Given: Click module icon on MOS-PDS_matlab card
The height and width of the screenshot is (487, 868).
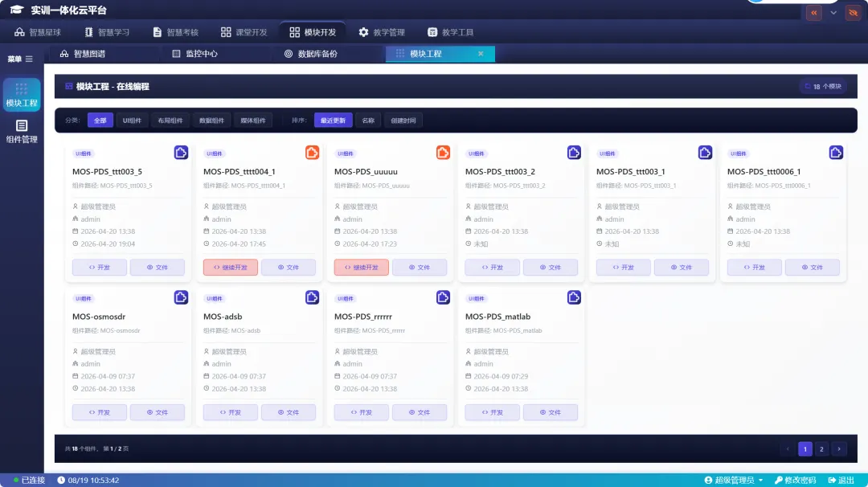Looking at the screenshot, I should click(574, 297).
